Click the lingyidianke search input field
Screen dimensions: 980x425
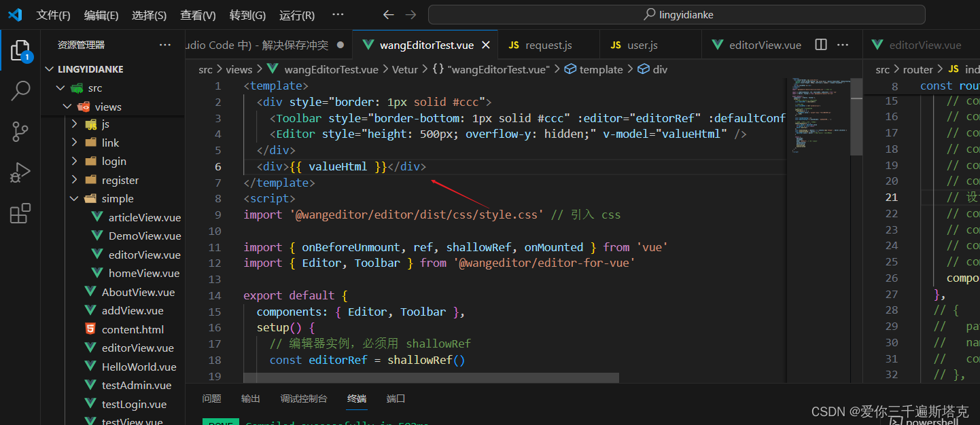pyautogui.click(x=677, y=14)
